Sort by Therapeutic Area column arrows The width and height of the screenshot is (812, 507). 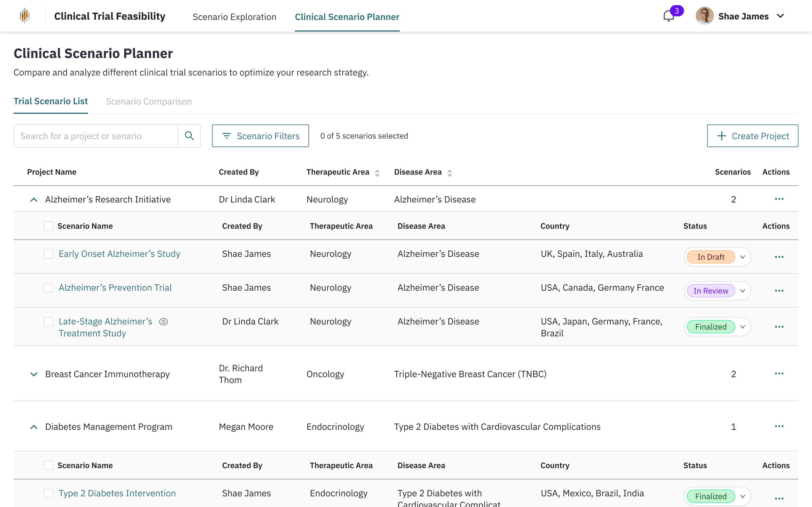tap(377, 173)
